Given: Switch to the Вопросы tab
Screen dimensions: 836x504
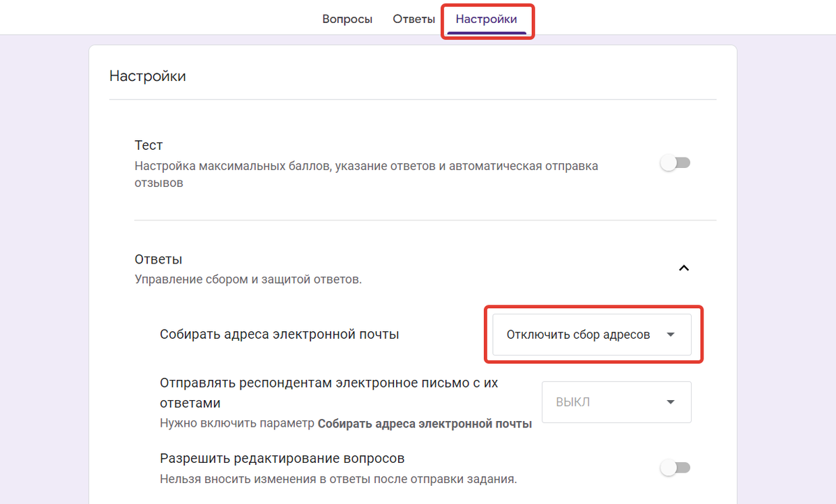Looking at the screenshot, I should [x=347, y=20].
